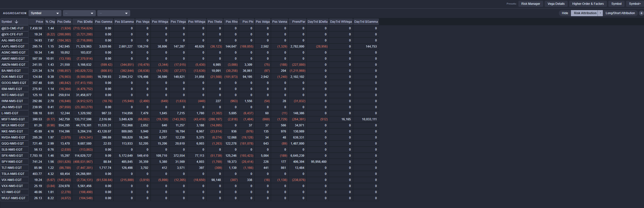This screenshot has height=208, width=644.
Task: Sort by the DayTrd WtVega column header
Action: click(341, 22)
